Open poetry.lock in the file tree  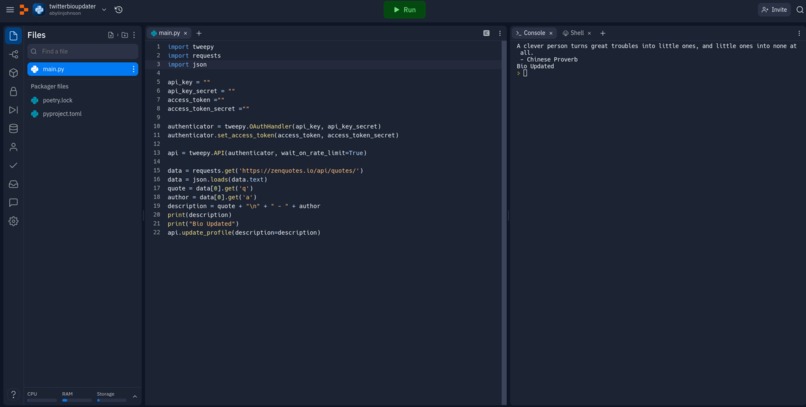[x=58, y=100]
